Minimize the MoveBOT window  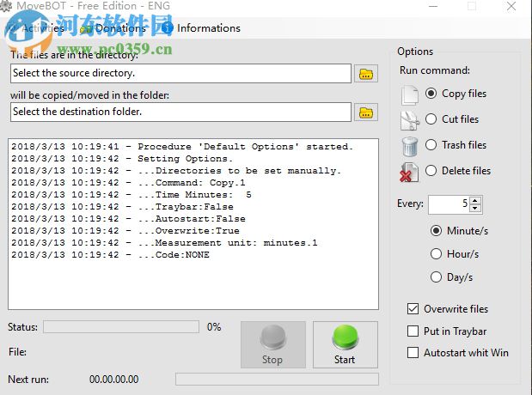433,6
